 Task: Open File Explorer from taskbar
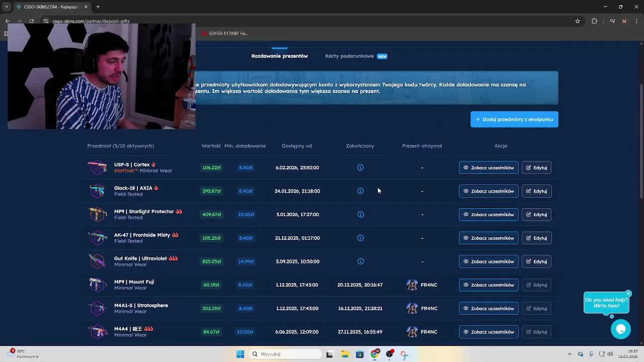tap(345, 354)
